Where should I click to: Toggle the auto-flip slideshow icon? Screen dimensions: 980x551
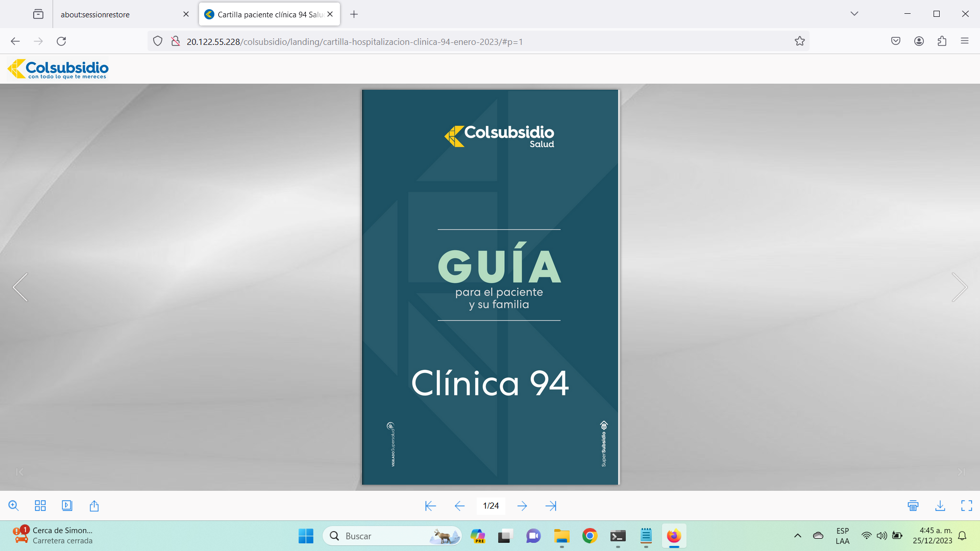pyautogui.click(x=67, y=506)
